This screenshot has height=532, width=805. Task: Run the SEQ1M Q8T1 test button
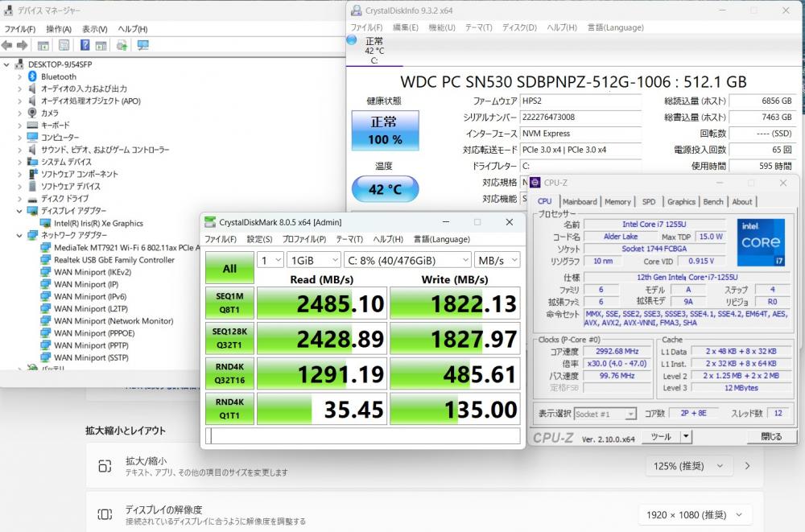coord(229,303)
